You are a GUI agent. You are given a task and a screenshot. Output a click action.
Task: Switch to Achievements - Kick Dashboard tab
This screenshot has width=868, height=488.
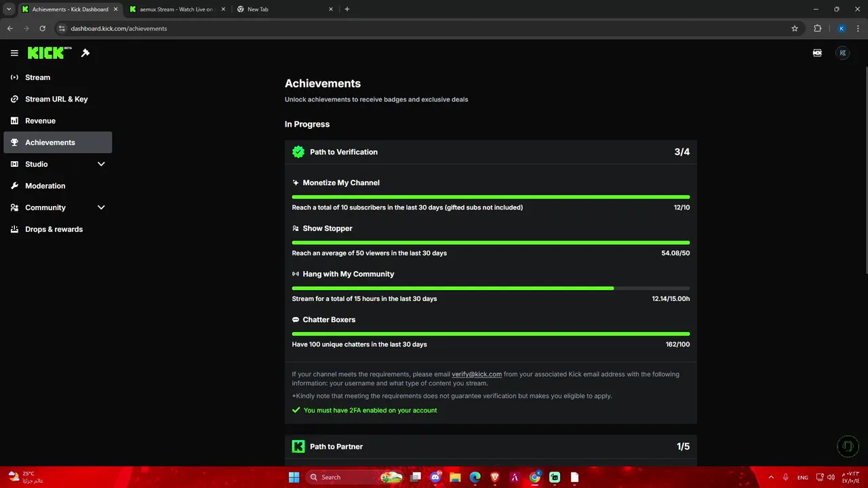[x=70, y=9]
